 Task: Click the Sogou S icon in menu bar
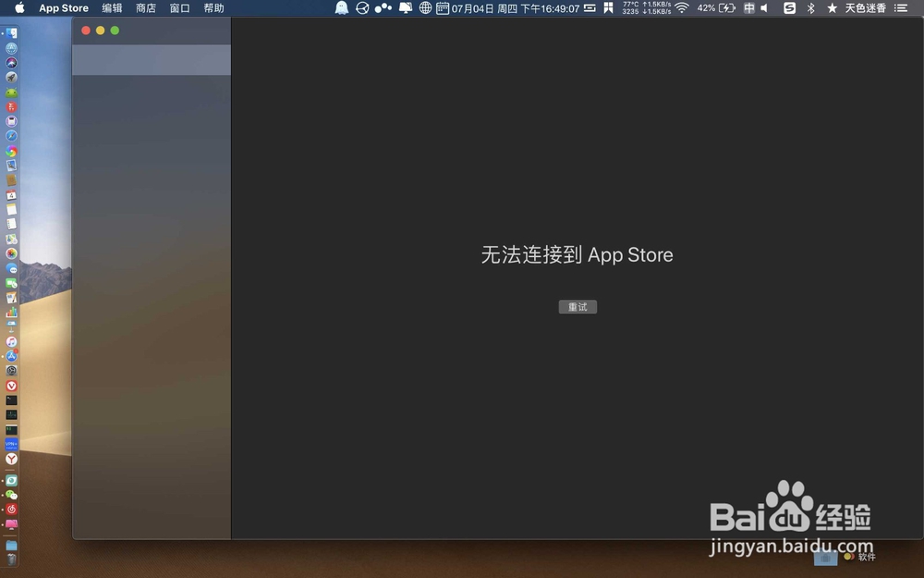point(790,7)
